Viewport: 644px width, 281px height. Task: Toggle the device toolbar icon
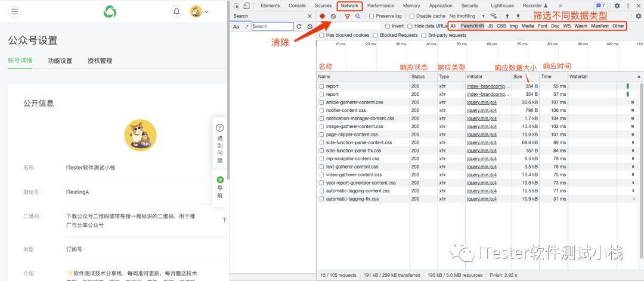click(x=246, y=6)
